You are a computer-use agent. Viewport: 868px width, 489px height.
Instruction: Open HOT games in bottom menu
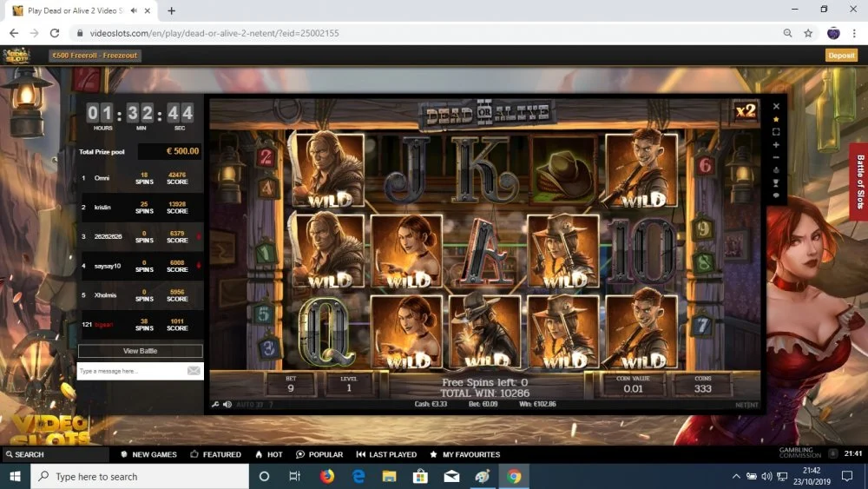[x=269, y=454]
